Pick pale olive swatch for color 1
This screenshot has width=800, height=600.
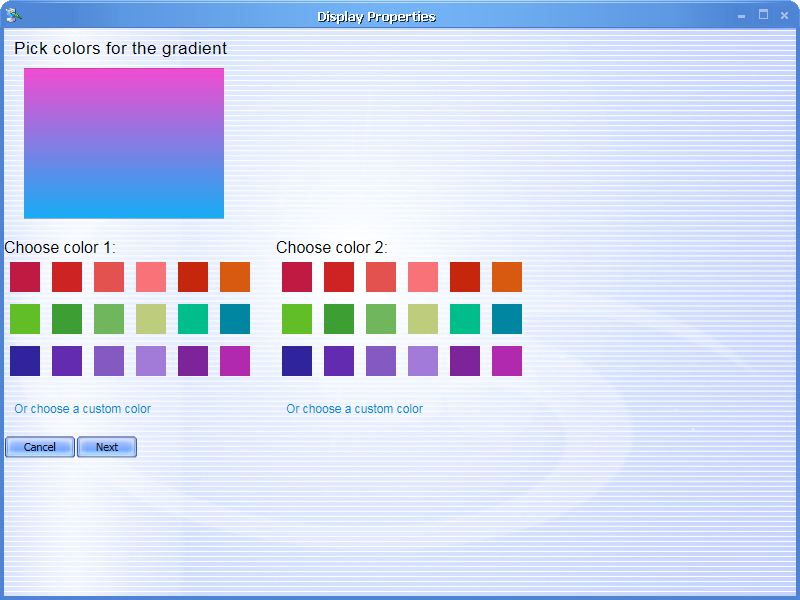pos(151,319)
